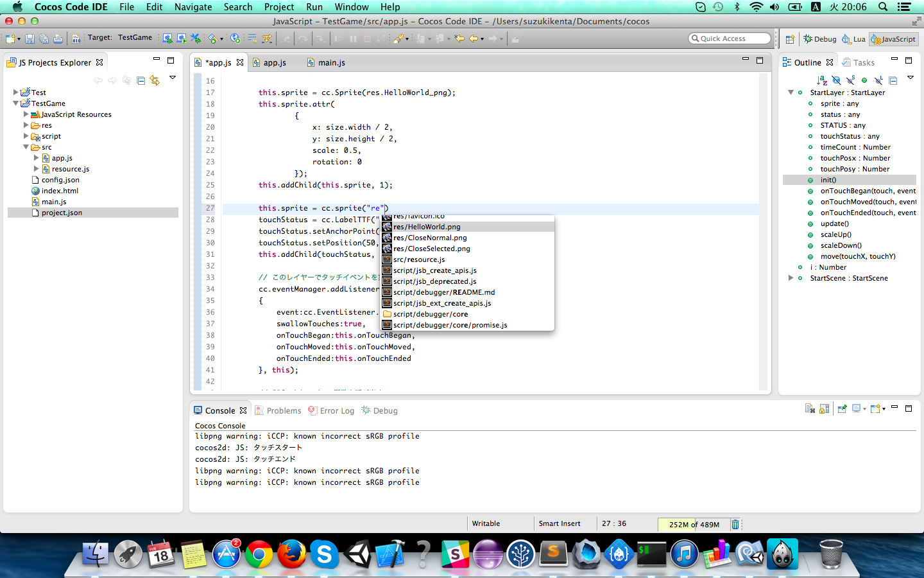Select res/HelloWorld.png in the autocomplete list

(x=468, y=227)
